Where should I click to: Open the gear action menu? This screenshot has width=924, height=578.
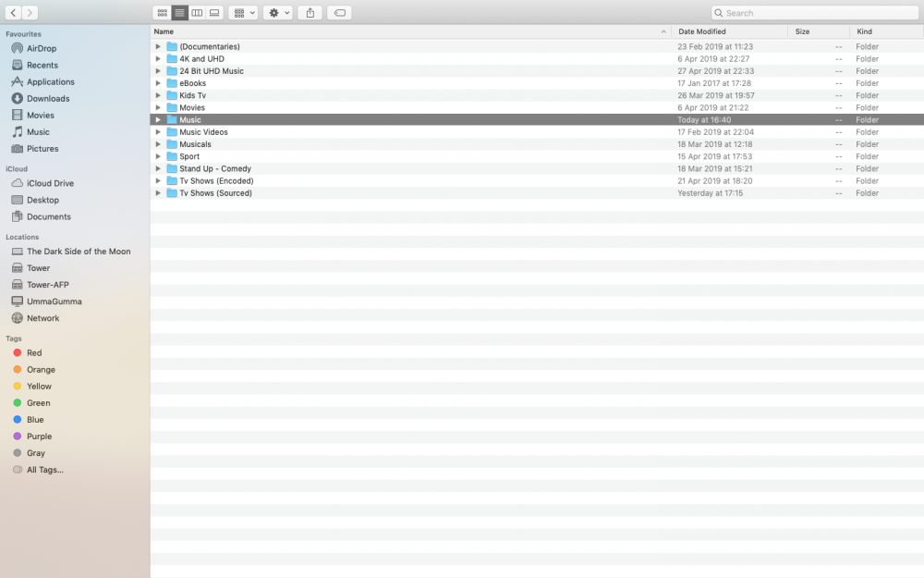pos(278,12)
